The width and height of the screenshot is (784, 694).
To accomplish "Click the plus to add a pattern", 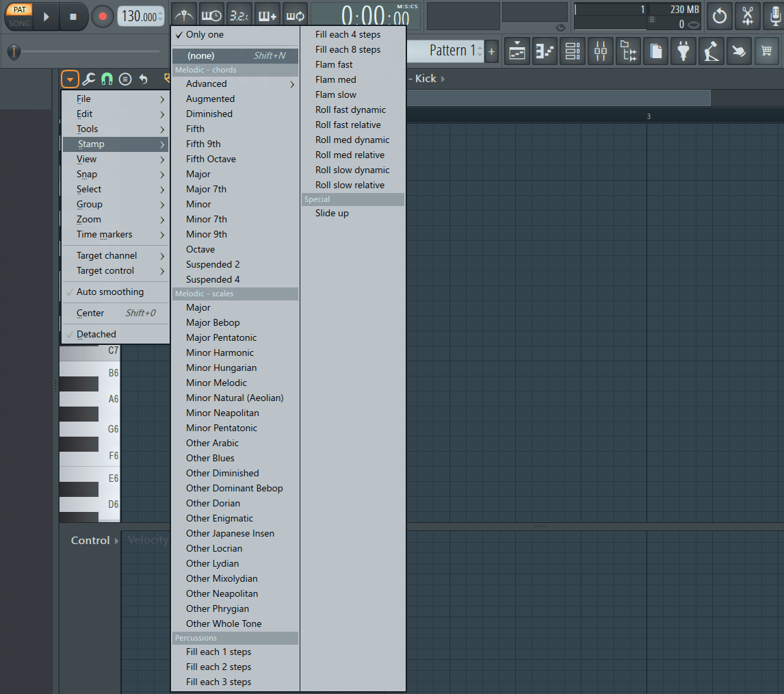I will click(x=491, y=51).
